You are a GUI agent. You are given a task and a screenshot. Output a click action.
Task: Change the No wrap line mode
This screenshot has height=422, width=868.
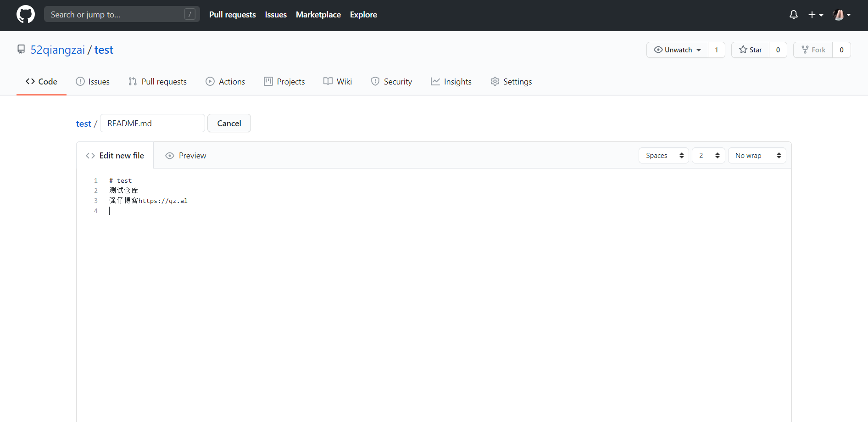[x=757, y=156]
